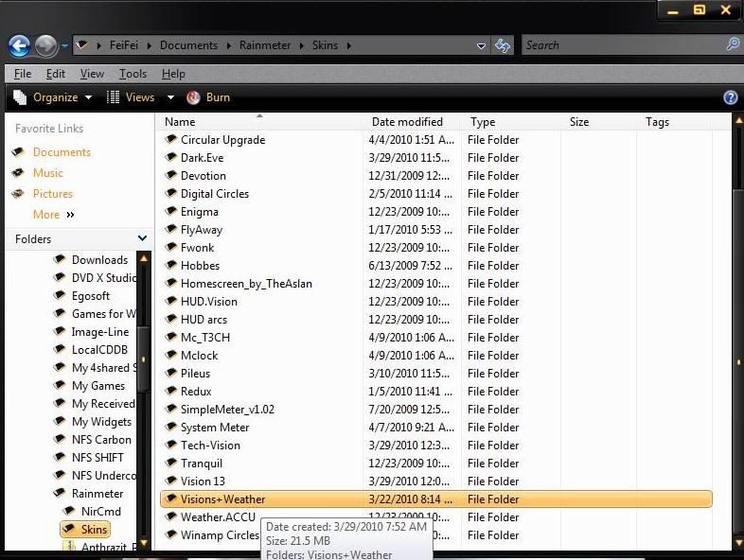Click inside the Search input box
744x560 pixels.
[620, 44]
